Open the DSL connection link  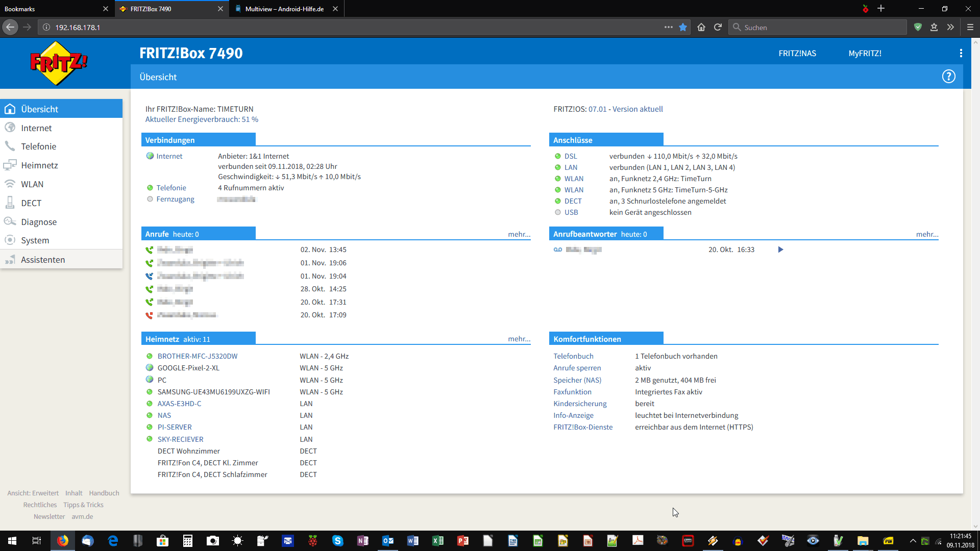(571, 156)
